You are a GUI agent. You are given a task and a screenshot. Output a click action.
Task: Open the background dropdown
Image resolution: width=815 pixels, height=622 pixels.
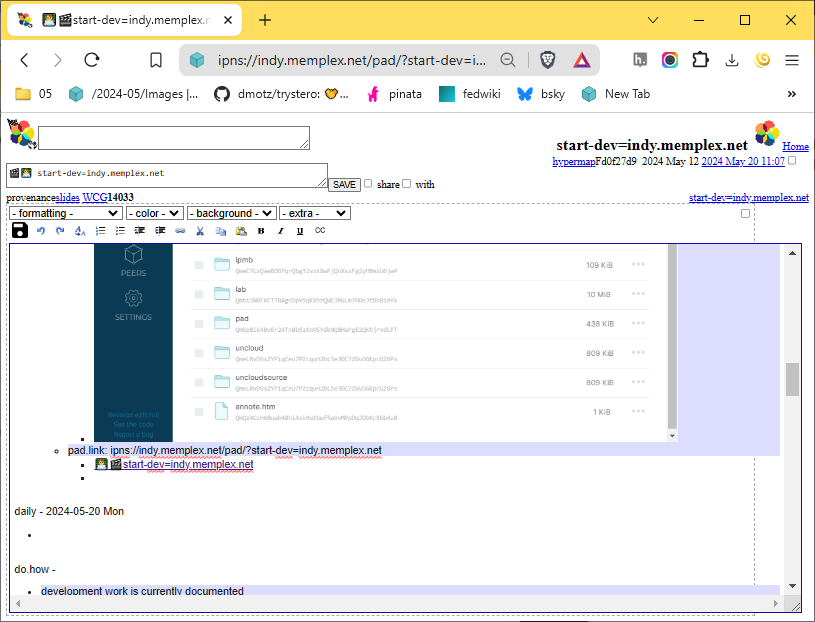(x=231, y=214)
